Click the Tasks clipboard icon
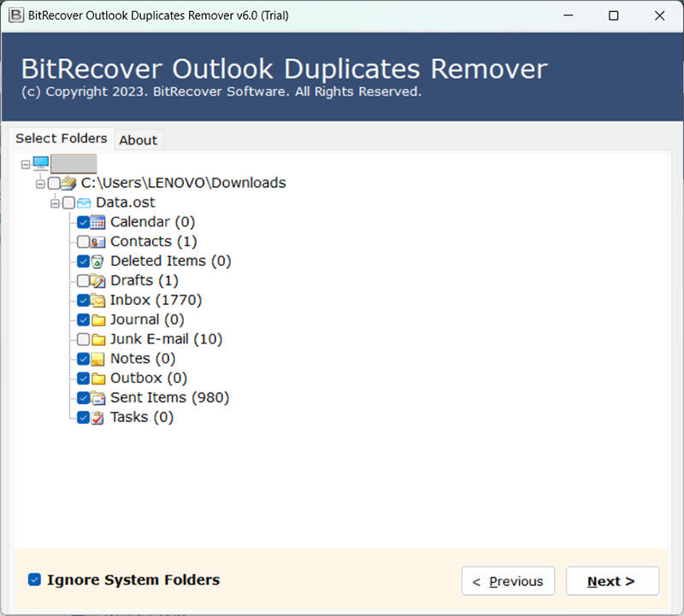684x616 pixels. tap(97, 418)
